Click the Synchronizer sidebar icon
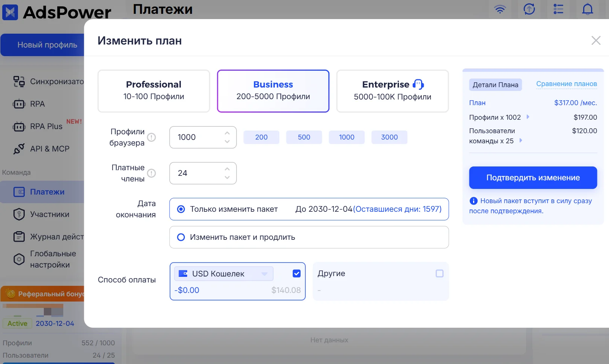Image resolution: width=609 pixels, height=364 pixels. pos(19,82)
